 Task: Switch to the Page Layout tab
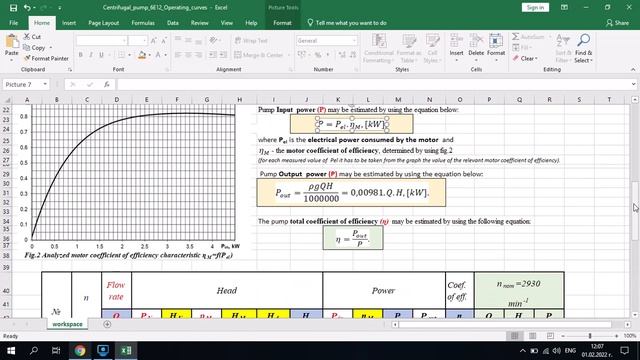[104, 23]
